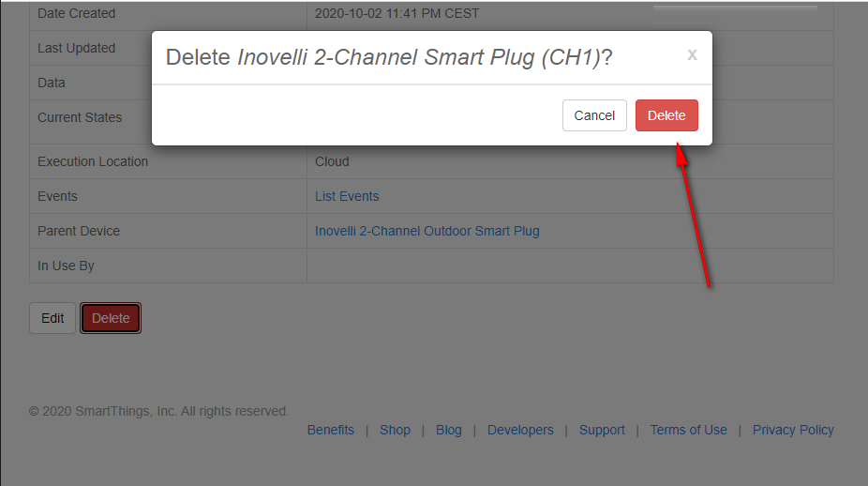Click the Execution Location row label
Viewport: 868px width, 486px height.
(x=93, y=161)
